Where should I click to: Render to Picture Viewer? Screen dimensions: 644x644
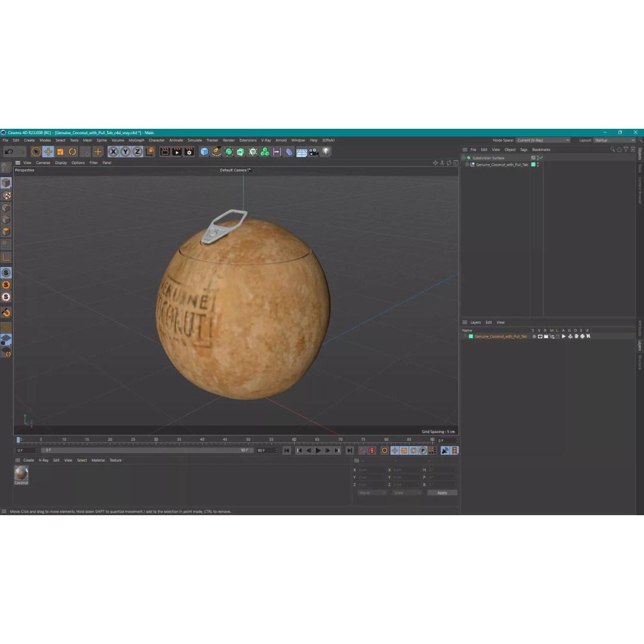pos(177,151)
